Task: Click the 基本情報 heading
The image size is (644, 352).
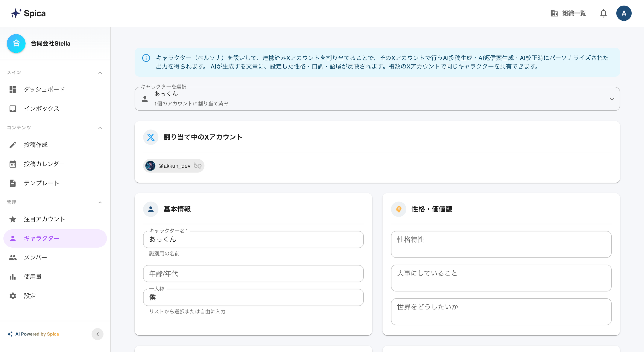Action: click(x=177, y=209)
